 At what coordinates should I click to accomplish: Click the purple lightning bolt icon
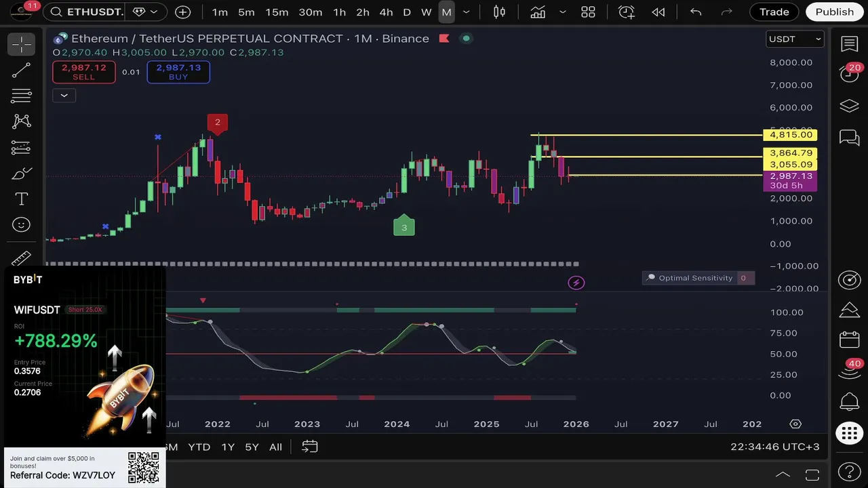(576, 283)
